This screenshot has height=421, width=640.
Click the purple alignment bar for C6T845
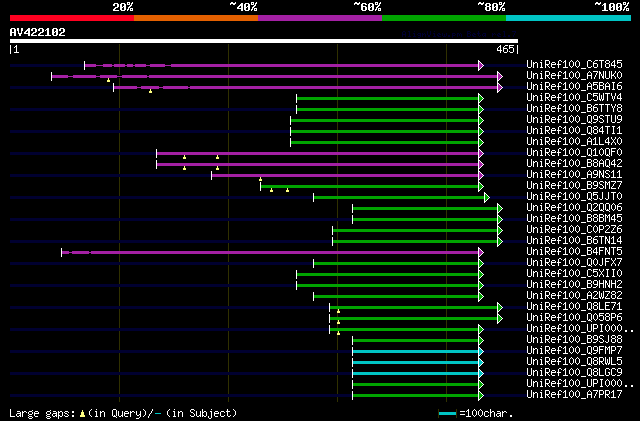click(x=282, y=65)
